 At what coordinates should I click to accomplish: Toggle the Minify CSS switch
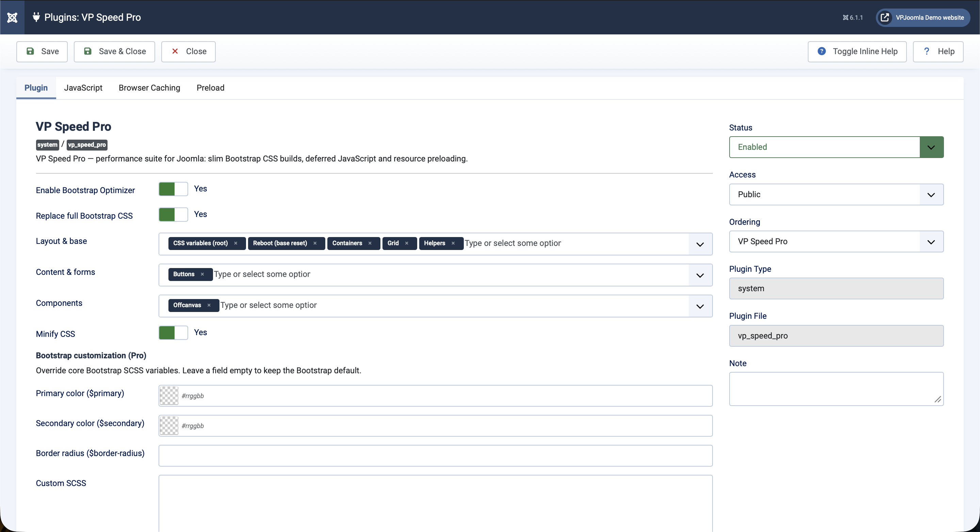173,333
